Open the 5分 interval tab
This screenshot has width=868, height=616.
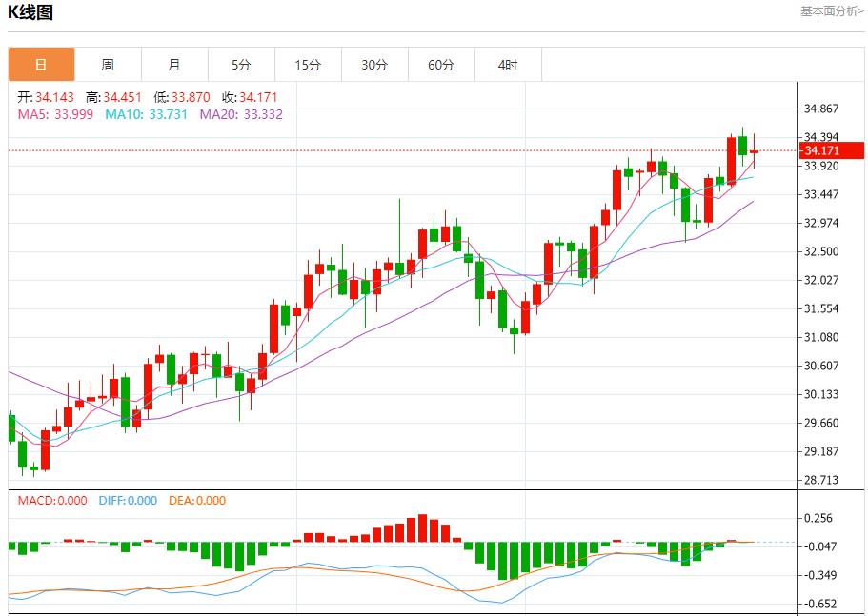point(241,65)
